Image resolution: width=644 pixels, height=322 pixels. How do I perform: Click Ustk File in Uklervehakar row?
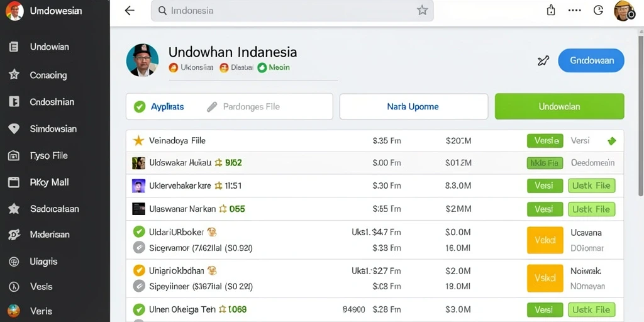pos(591,186)
